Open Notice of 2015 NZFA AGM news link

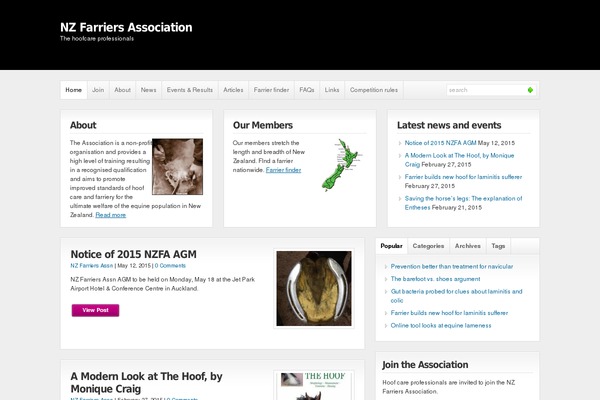click(x=440, y=143)
